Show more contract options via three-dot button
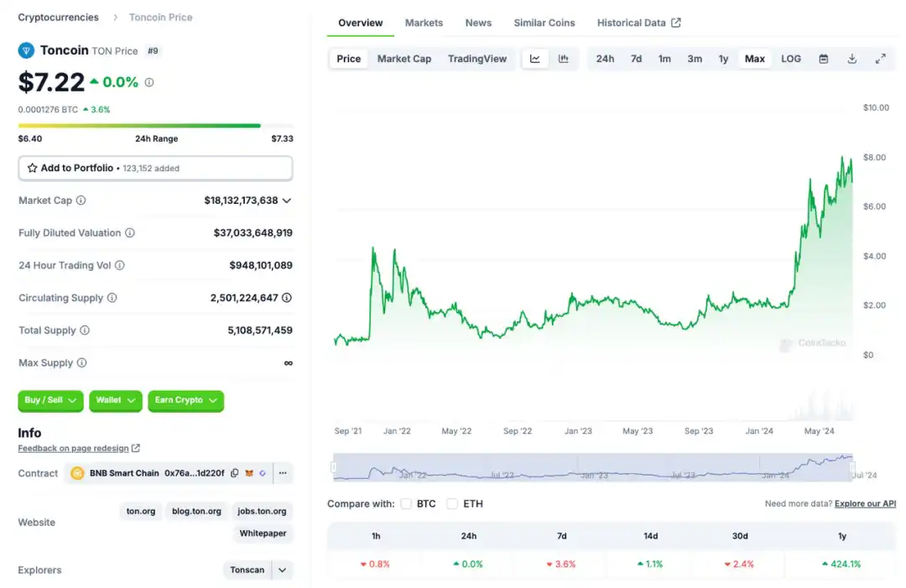 tap(283, 473)
